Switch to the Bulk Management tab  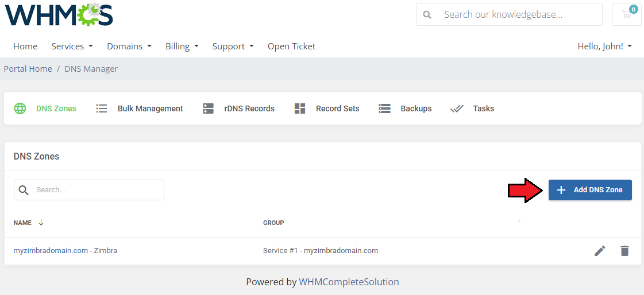(140, 108)
